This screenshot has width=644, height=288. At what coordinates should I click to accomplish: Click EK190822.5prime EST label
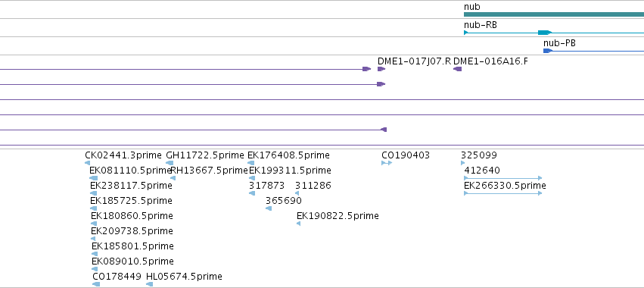click(338, 216)
